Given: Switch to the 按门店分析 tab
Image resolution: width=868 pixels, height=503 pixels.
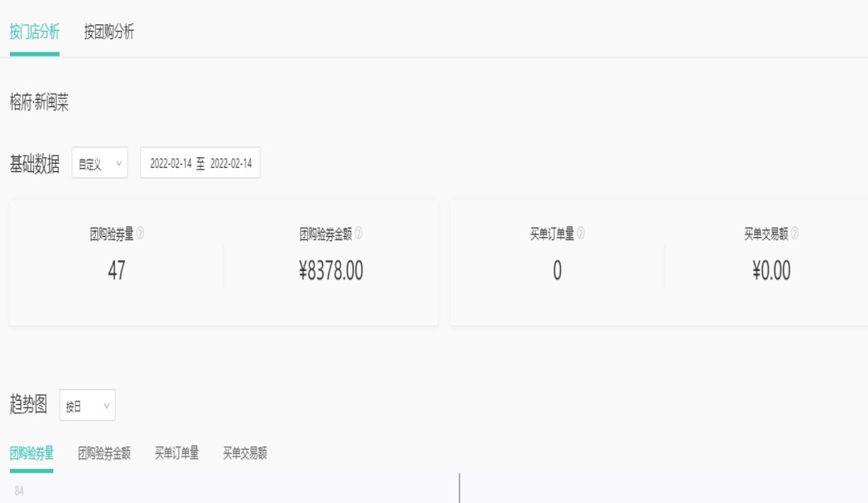Looking at the screenshot, I should pos(34,32).
